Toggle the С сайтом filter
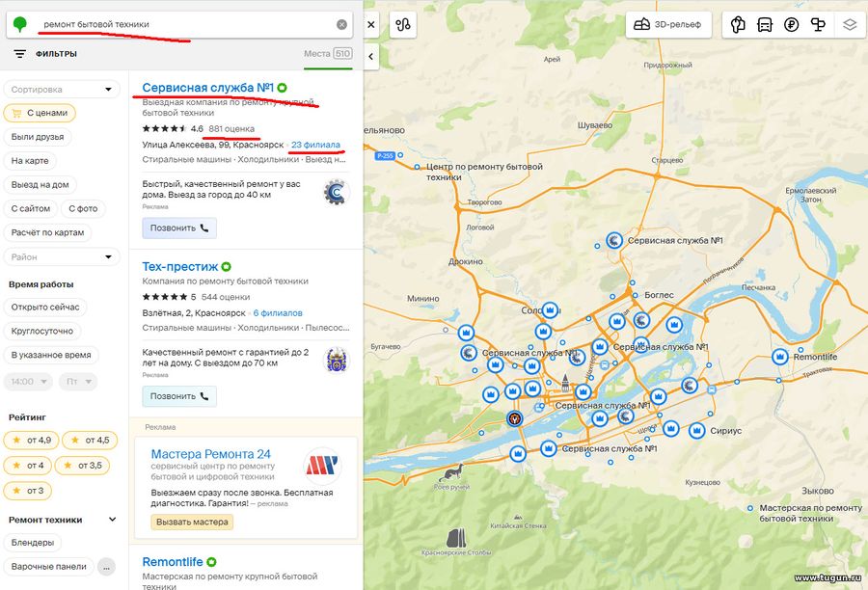 click(x=31, y=208)
